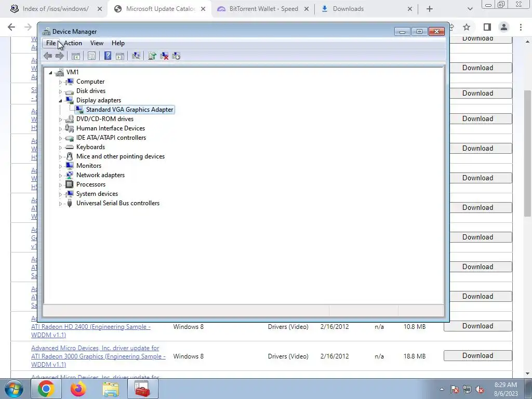The width and height of the screenshot is (532, 399).
Task: Open Chrome from the taskbar
Action: (x=46, y=389)
